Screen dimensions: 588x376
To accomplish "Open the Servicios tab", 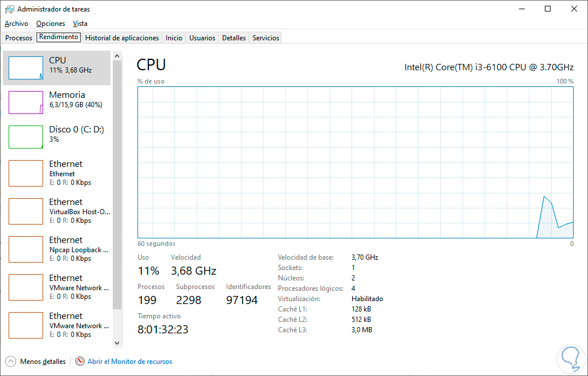I will coord(266,38).
